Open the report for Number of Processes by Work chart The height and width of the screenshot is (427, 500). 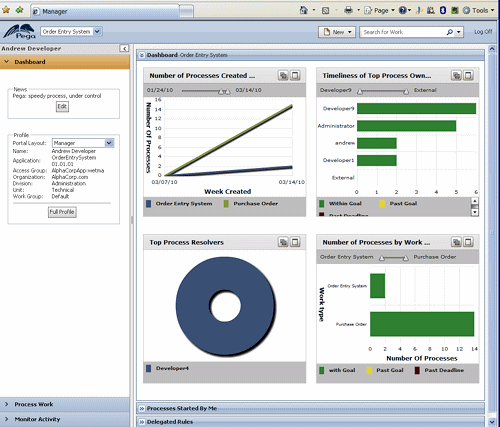click(456, 242)
